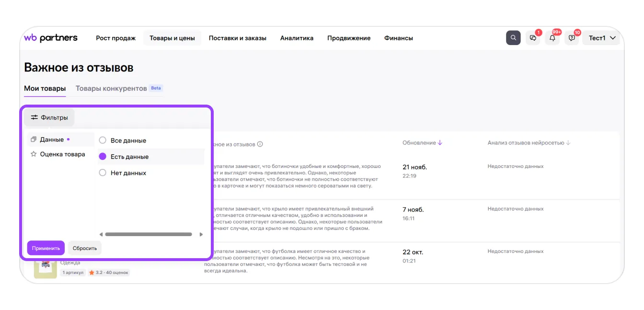The image size is (644, 310).
Task: Click the info icon near reviews header
Action: (x=260, y=144)
